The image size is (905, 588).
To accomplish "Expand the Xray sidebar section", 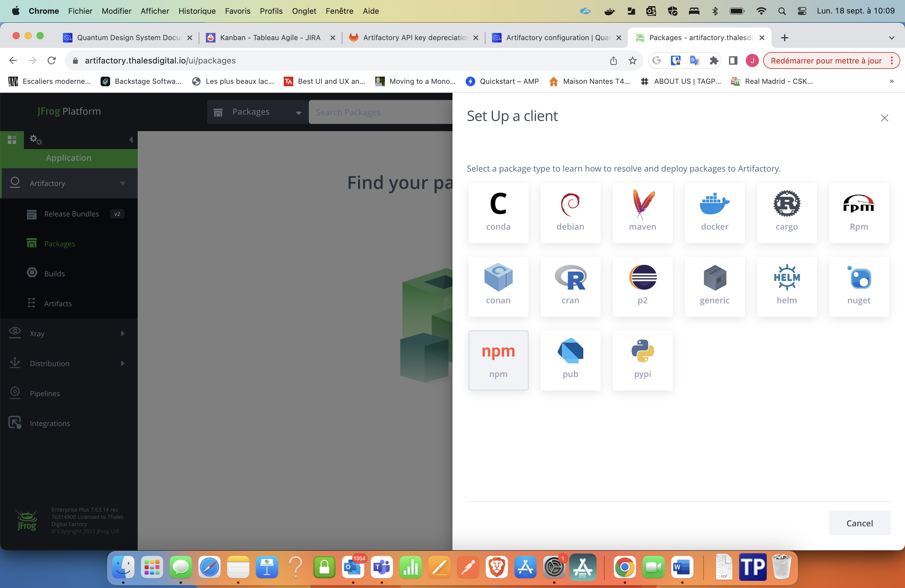I will pyautogui.click(x=122, y=333).
